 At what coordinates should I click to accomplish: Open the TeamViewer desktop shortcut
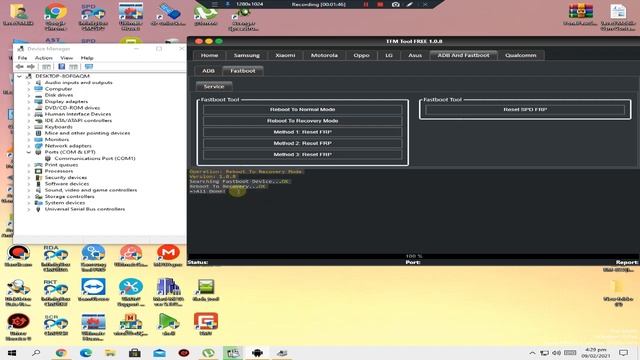(x=93, y=290)
